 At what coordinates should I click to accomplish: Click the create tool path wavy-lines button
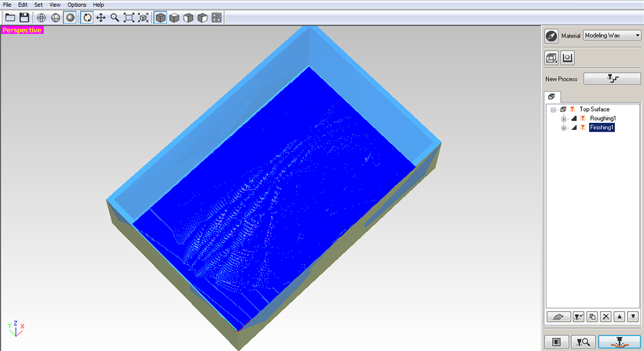(559, 316)
